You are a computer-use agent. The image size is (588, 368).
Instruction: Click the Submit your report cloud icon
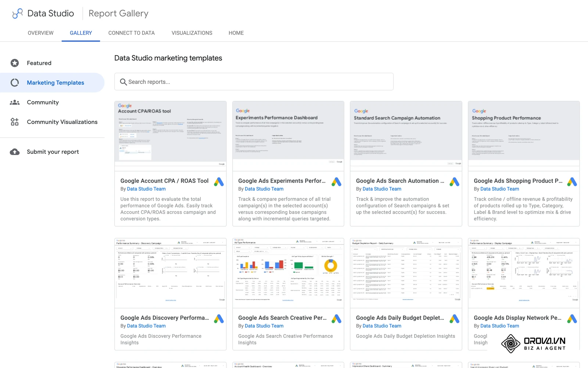pyautogui.click(x=15, y=152)
